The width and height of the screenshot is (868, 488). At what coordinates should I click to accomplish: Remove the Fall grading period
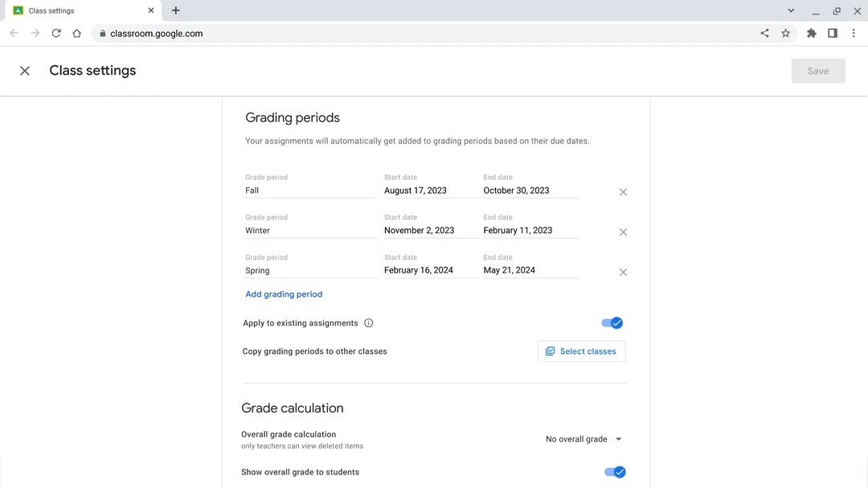point(623,192)
